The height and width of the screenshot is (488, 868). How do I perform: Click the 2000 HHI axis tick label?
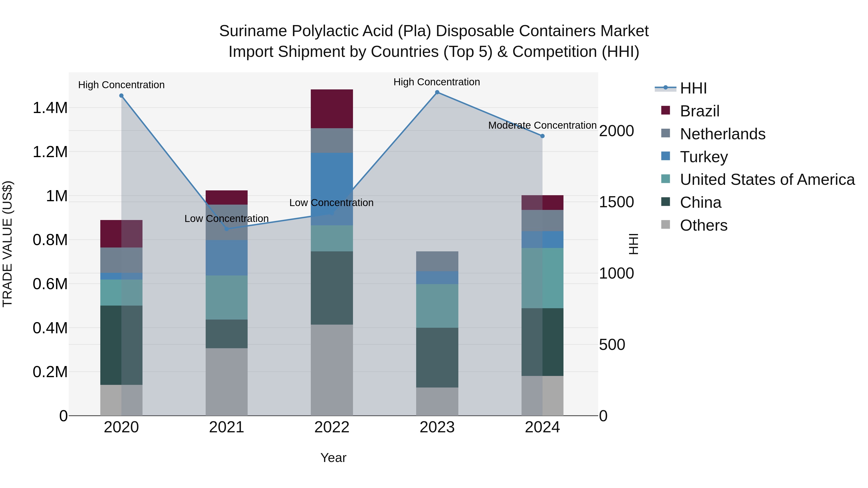point(617,131)
